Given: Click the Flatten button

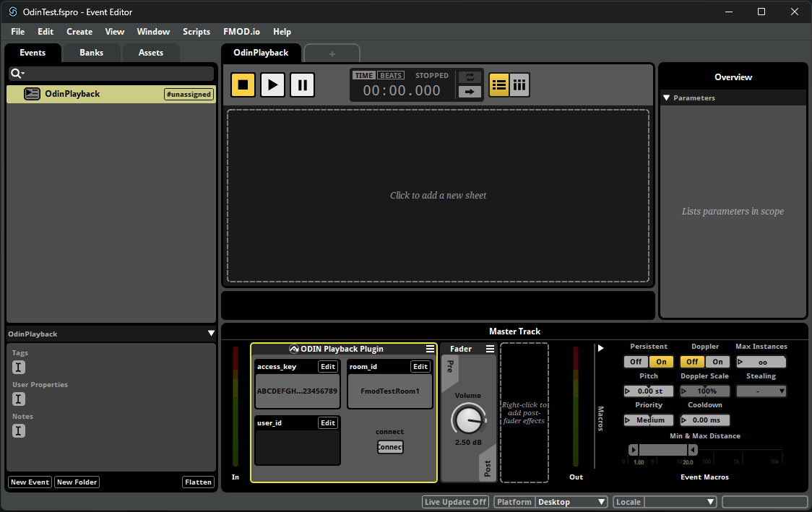Looking at the screenshot, I should (199, 482).
